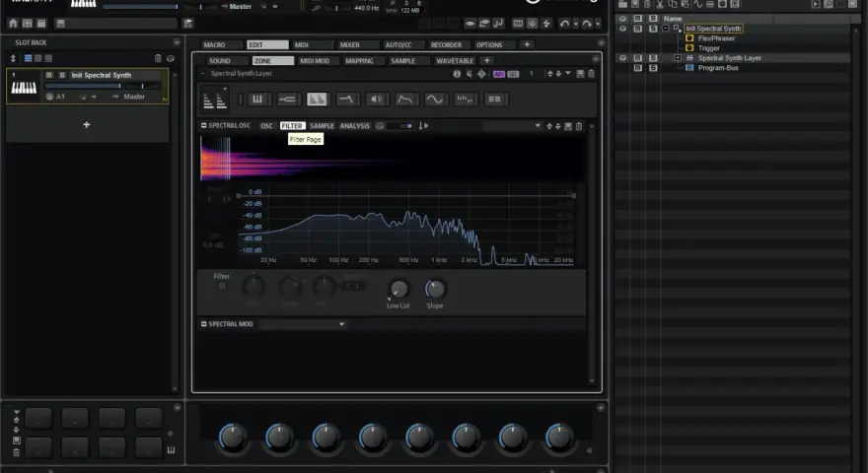
Task: Toggle the ARP button on layer header
Action: [x=499, y=74]
